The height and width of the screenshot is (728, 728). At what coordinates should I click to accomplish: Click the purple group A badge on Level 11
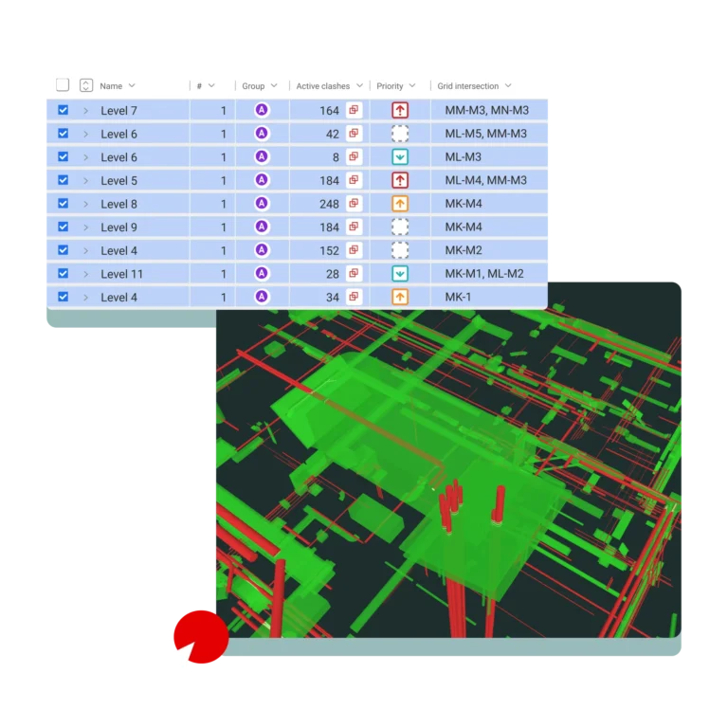pyautogui.click(x=262, y=274)
